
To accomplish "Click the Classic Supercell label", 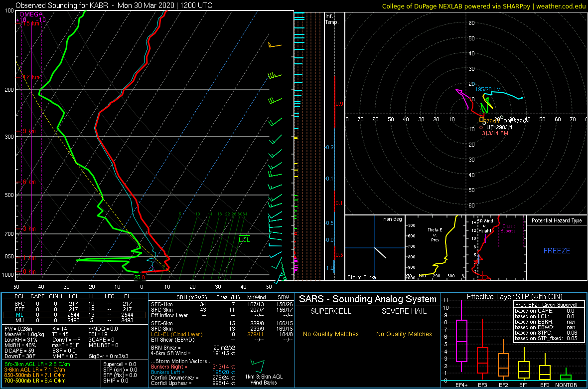I will click(509, 229).
